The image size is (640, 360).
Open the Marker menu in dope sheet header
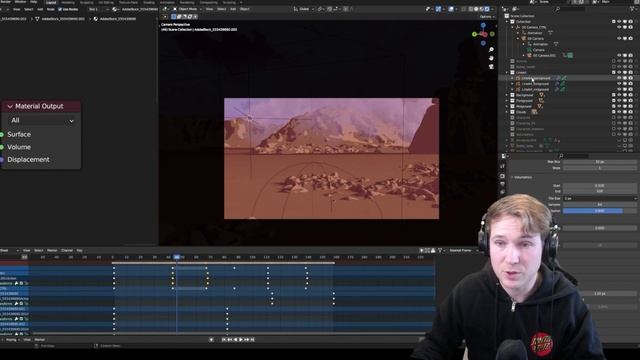pos(52,250)
